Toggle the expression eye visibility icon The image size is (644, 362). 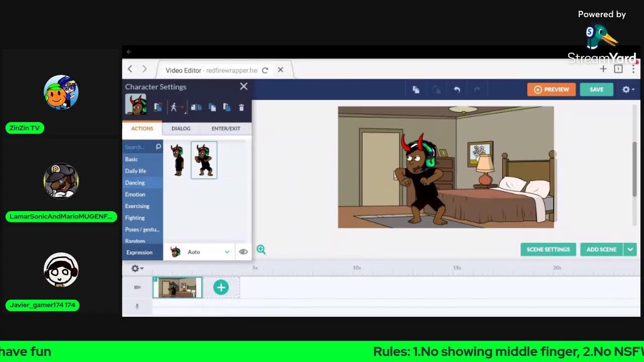click(x=244, y=252)
